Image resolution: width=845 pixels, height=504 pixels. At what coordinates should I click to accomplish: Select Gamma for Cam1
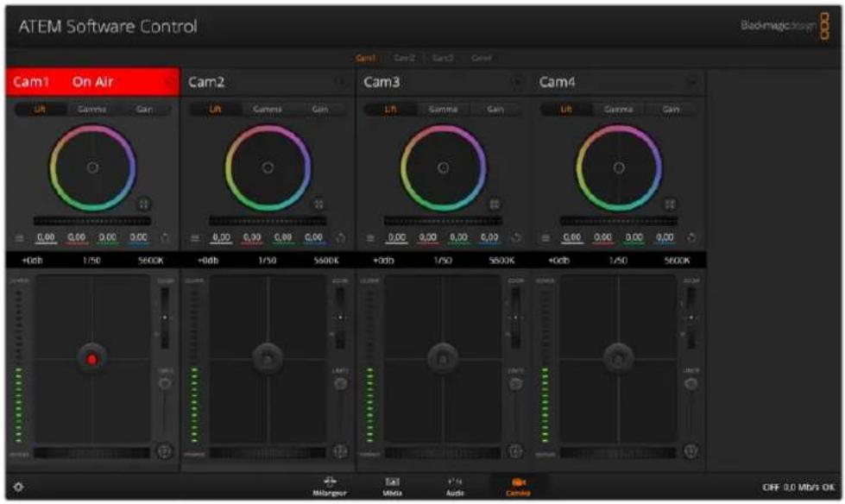coord(91,110)
